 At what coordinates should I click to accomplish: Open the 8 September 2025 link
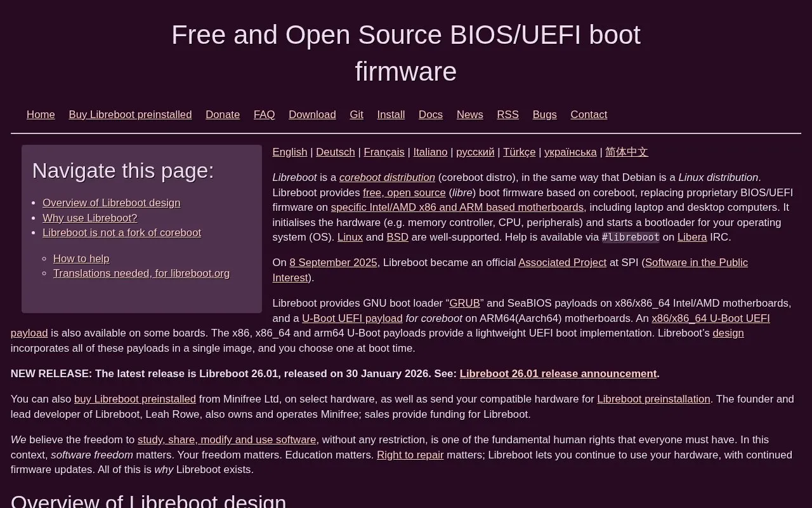click(x=333, y=262)
